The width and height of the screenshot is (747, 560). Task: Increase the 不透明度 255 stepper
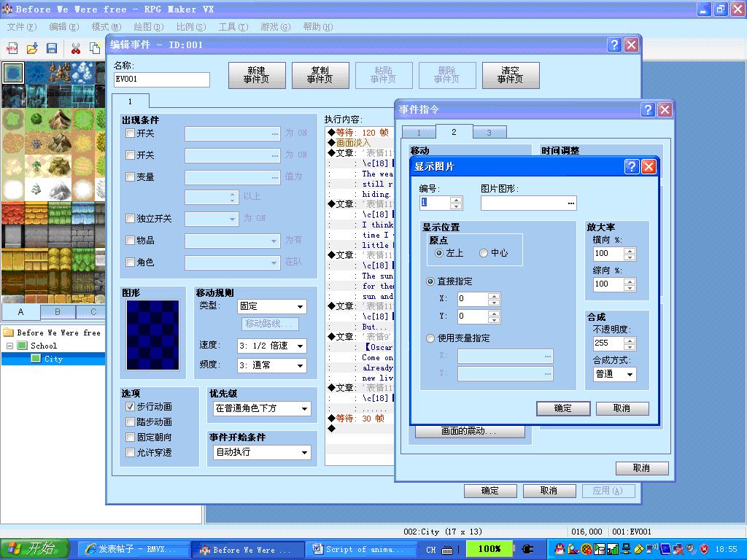pos(630,340)
